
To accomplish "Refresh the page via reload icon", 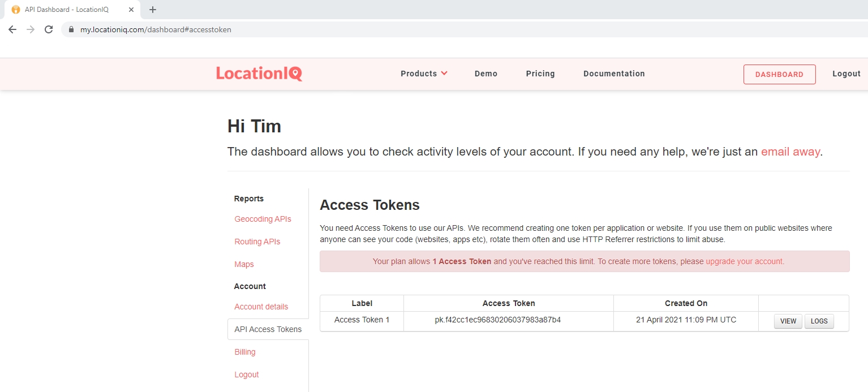I will 49,29.
